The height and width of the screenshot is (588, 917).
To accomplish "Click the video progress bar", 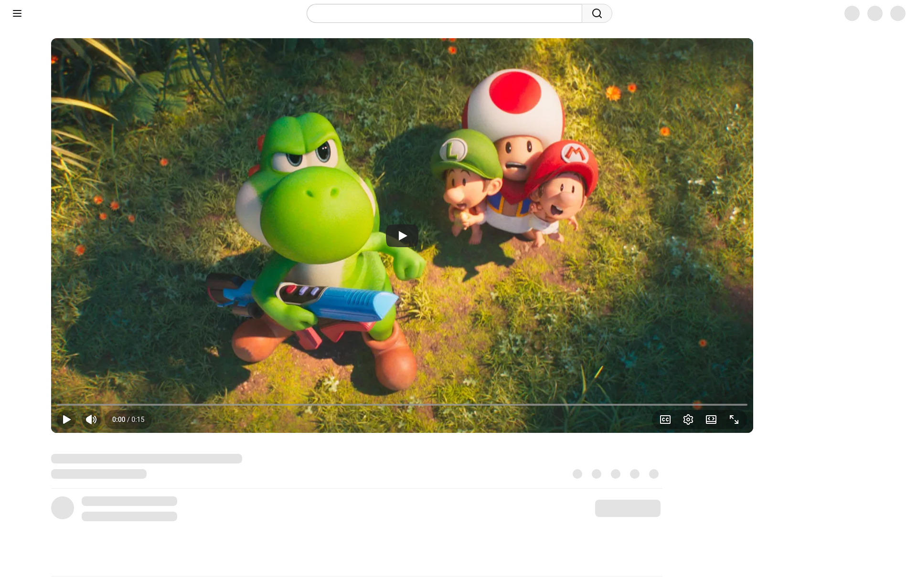I will 402,405.
